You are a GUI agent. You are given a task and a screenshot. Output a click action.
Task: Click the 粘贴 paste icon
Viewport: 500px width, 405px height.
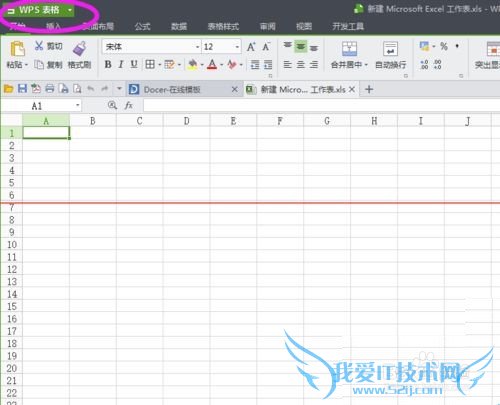(17, 49)
